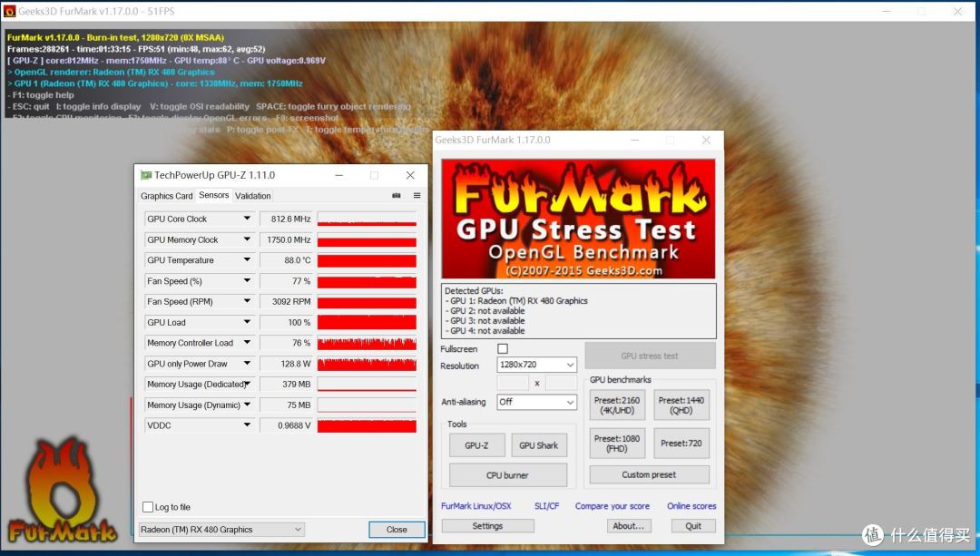Click the About... button
The width and height of the screenshot is (980, 556).
629,526
